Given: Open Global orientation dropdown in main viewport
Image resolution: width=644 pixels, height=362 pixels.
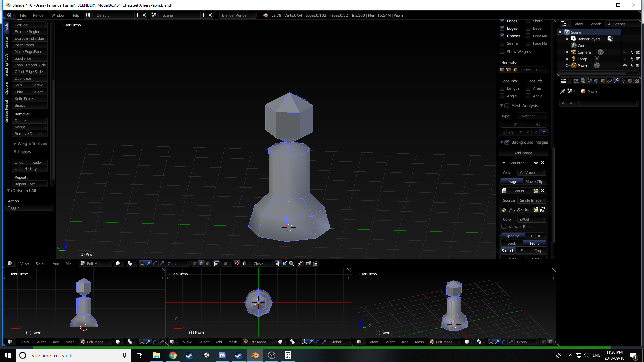Looking at the screenshot, I should 177,264.
